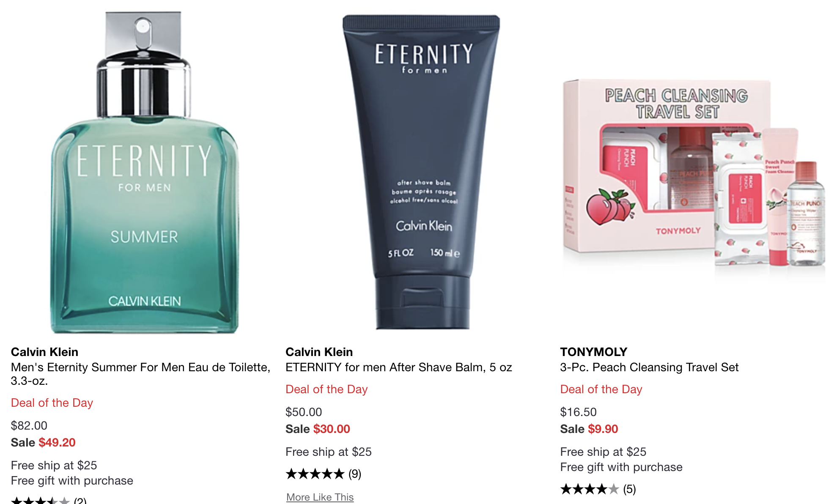Open ETERNITY for men After Shave Balm link

(399, 367)
